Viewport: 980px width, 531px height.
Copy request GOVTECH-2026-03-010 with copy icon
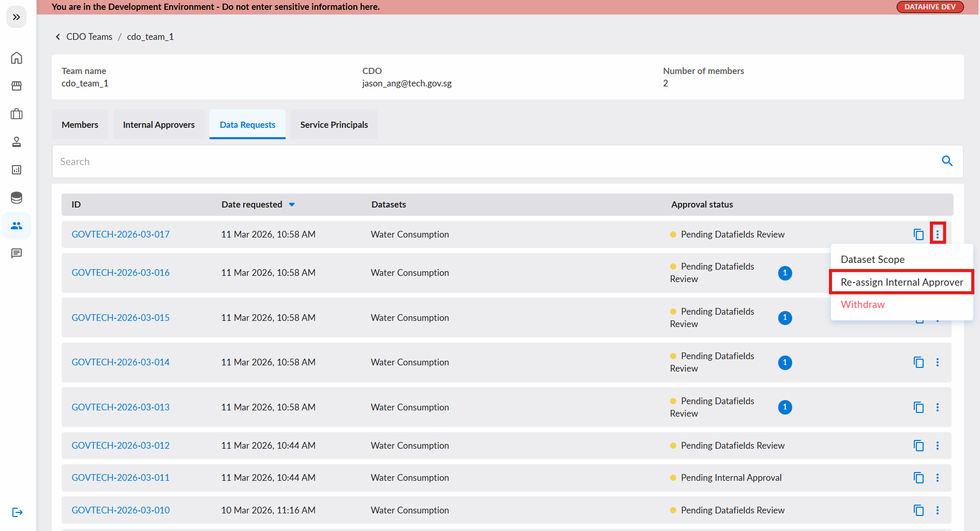(918, 510)
